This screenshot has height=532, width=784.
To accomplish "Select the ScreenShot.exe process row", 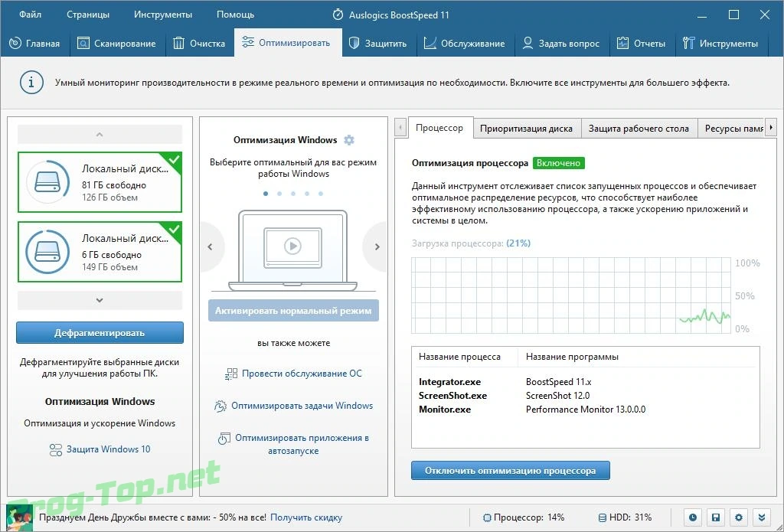I will [x=585, y=396].
